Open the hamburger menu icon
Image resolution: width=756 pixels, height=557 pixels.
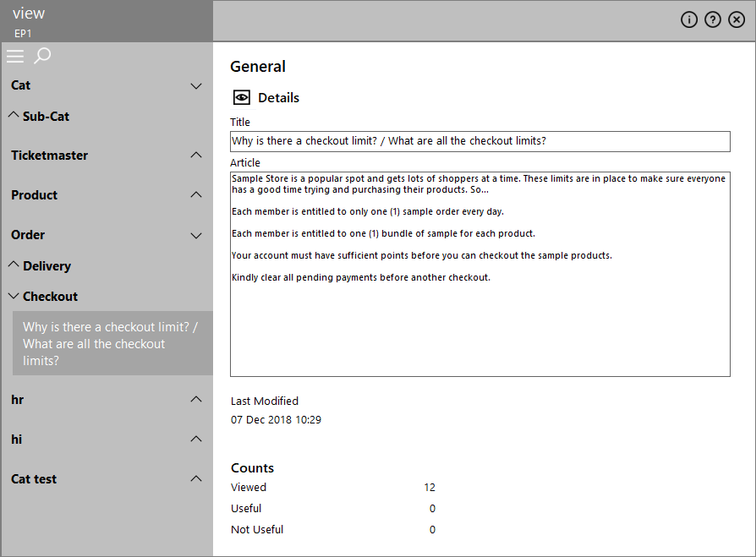tap(15, 56)
